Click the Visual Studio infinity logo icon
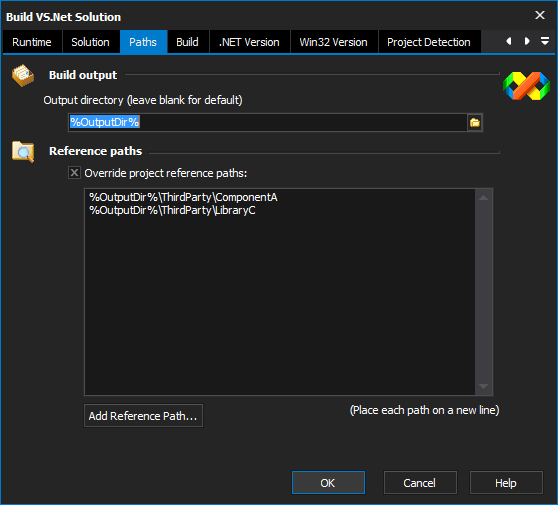The image size is (558, 505). [526, 86]
